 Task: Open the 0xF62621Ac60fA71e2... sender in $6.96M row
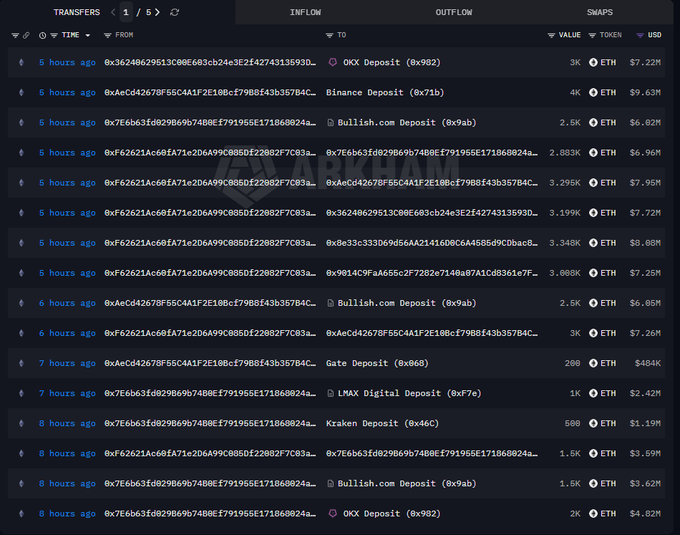point(210,153)
